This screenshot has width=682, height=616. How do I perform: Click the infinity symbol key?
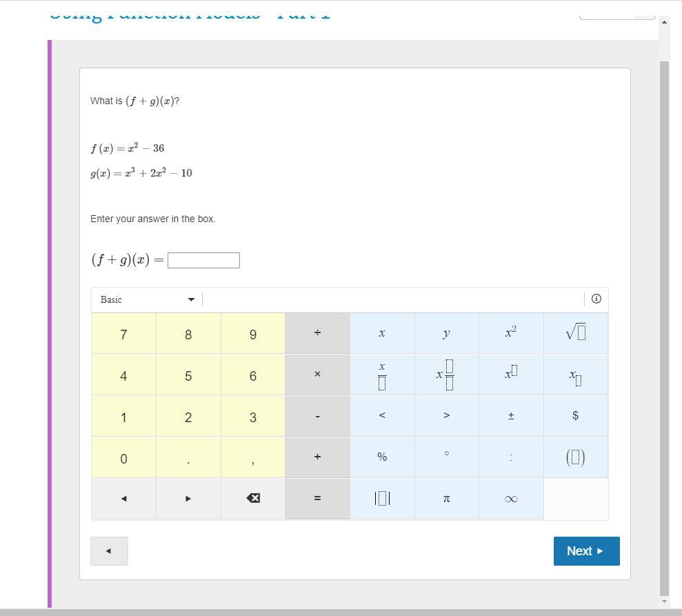(x=511, y=498)
